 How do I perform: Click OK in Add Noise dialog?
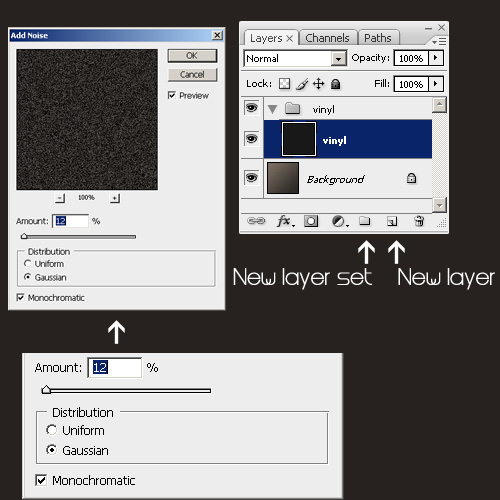click(x=192, y=56)
